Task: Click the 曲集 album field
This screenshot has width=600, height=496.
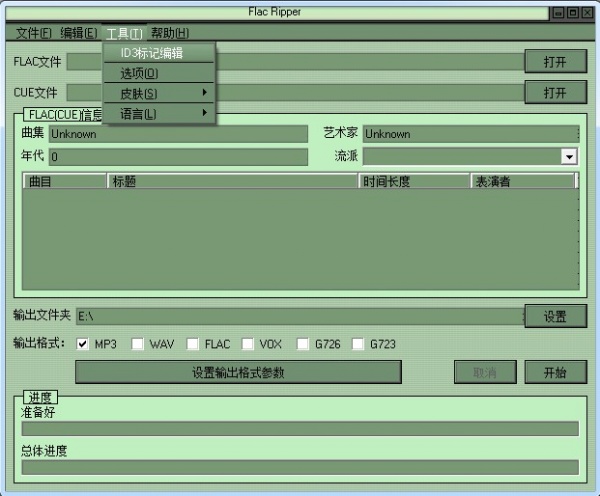Action: pos(178,134)
